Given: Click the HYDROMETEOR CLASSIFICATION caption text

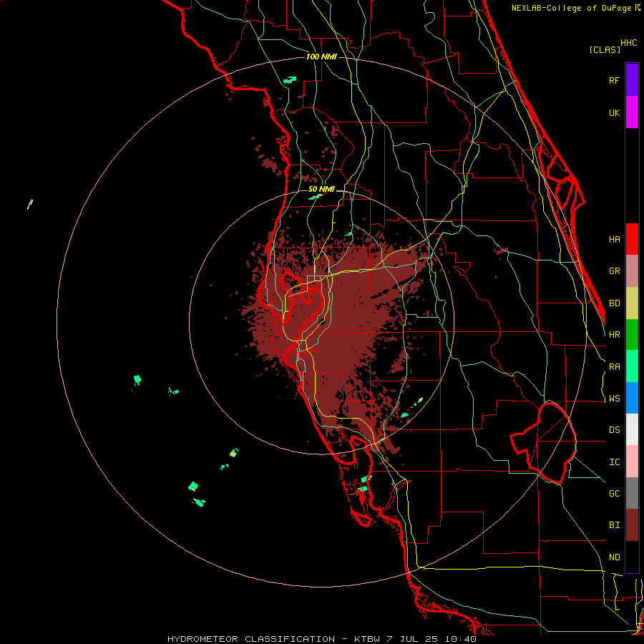Looking at the screenshot, I should click(251, 639).
